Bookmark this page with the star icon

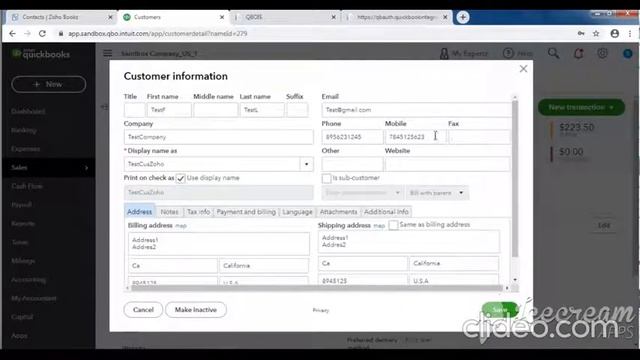coord(596,33)
